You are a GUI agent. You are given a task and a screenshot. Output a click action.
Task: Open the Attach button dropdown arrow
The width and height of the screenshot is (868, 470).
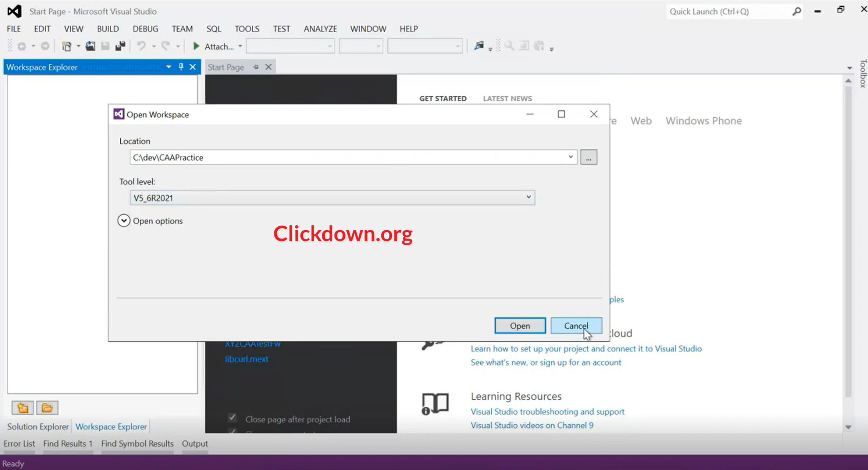(240, 46)
